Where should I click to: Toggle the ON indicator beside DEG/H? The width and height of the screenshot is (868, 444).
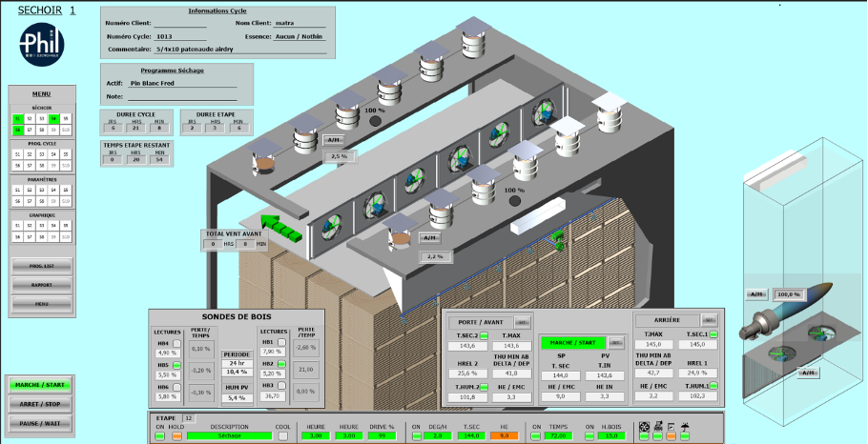416,436
